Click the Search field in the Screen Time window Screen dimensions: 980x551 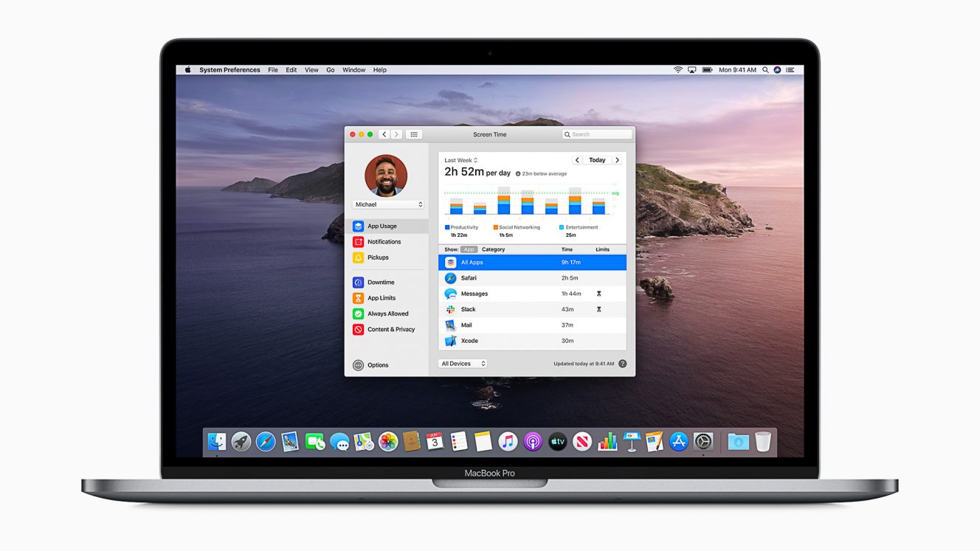pos(597,134)
